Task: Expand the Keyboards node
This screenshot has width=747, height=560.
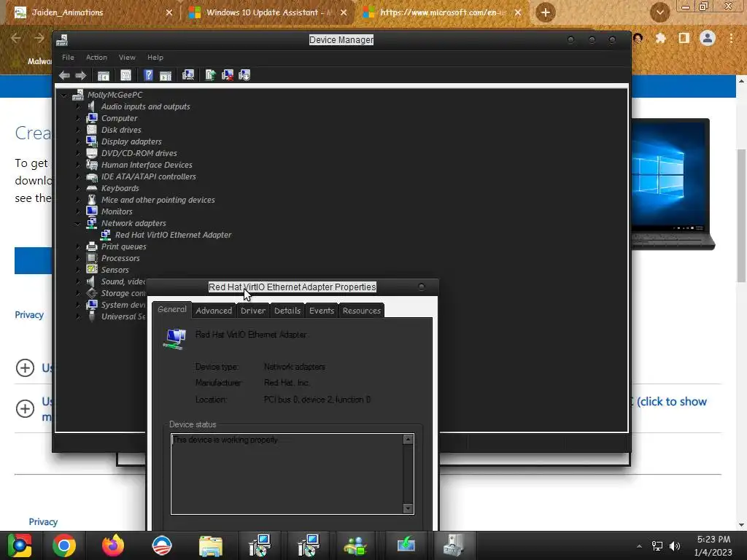Action: point(78,188)
